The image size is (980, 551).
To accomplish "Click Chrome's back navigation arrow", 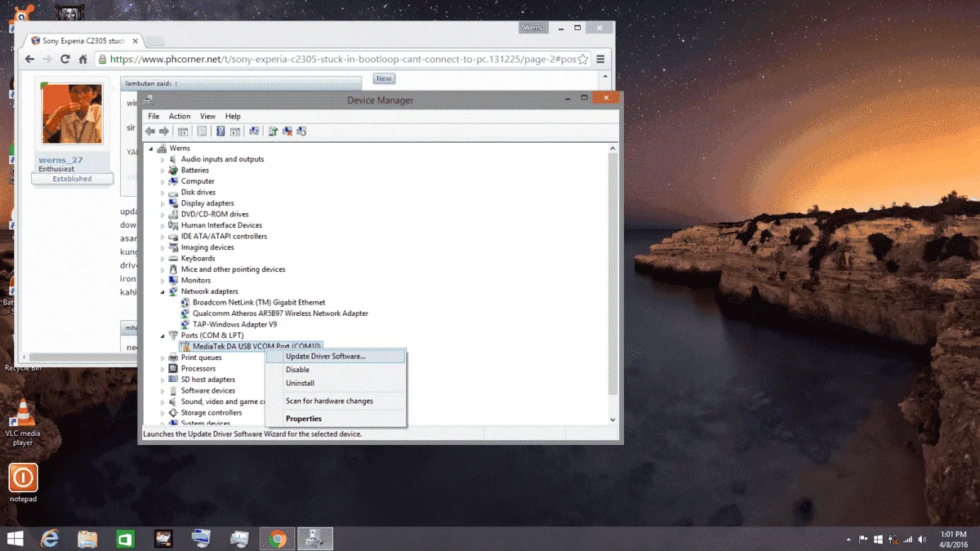I will pos(29,60).
